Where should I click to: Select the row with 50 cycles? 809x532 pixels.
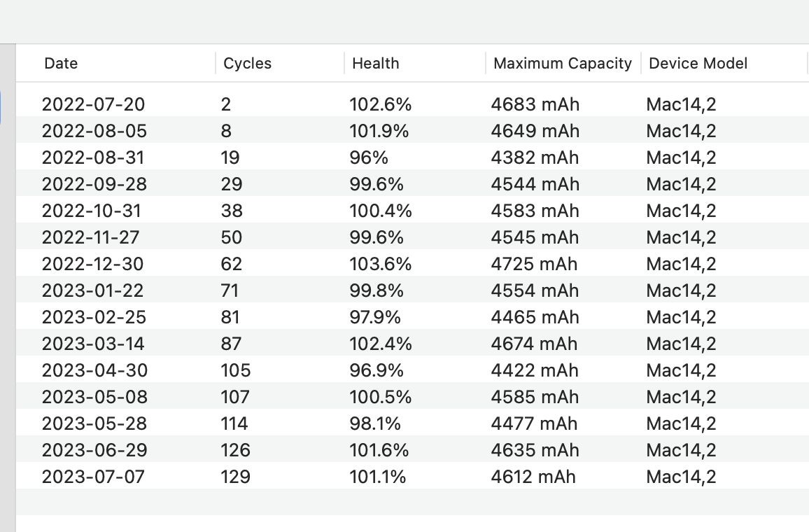pos(232,237)
